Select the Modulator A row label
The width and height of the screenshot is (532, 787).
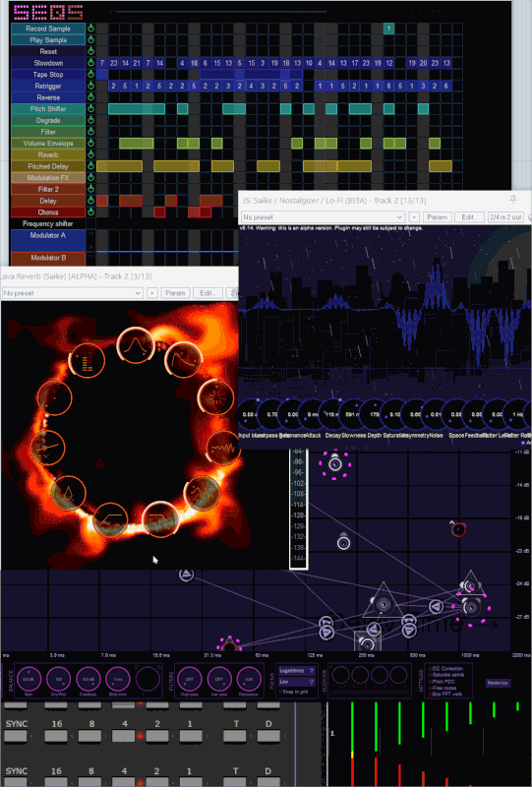[48, 240]
